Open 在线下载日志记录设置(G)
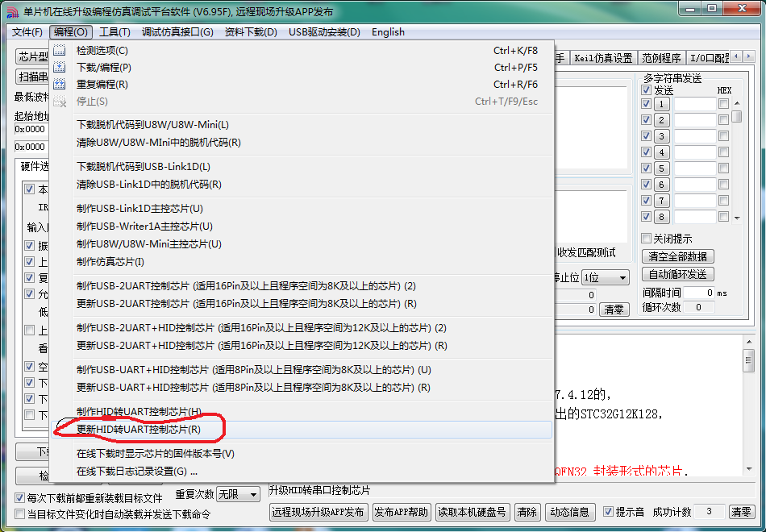The width and height of the screenshot is (766, 532). point(302,472)
